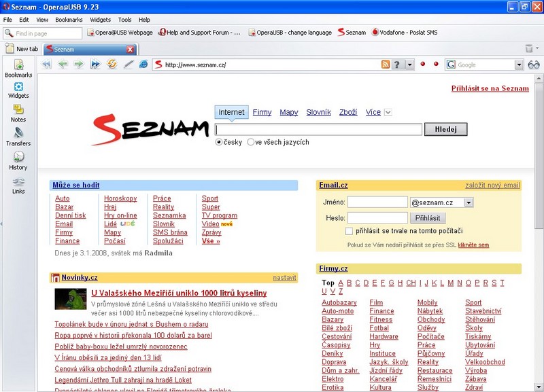Open the File menu

(7, 20)
